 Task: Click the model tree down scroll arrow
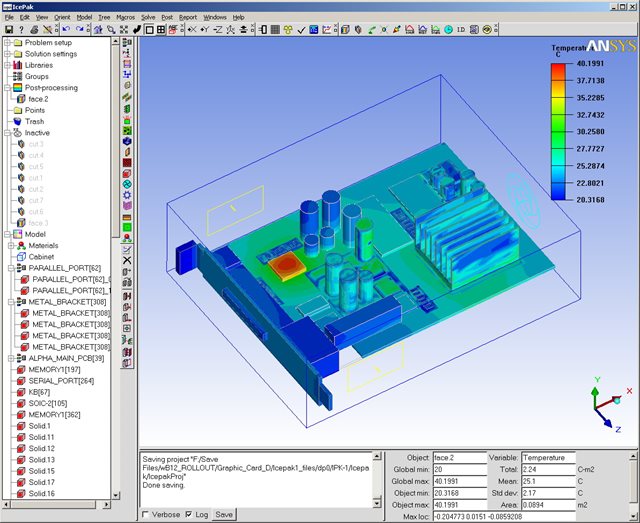(116, 495)
